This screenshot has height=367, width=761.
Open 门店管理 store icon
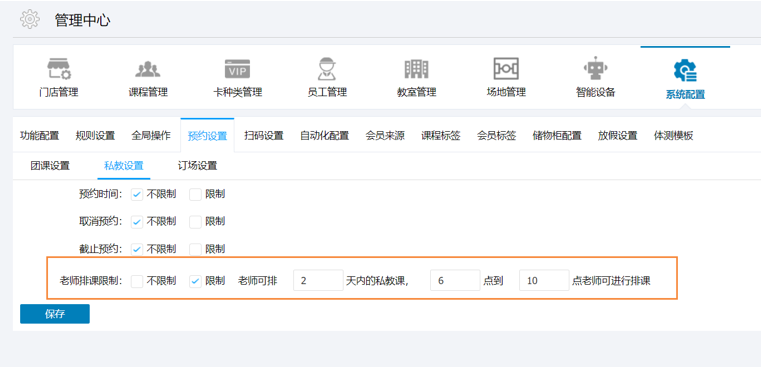[x=59, y=68]
